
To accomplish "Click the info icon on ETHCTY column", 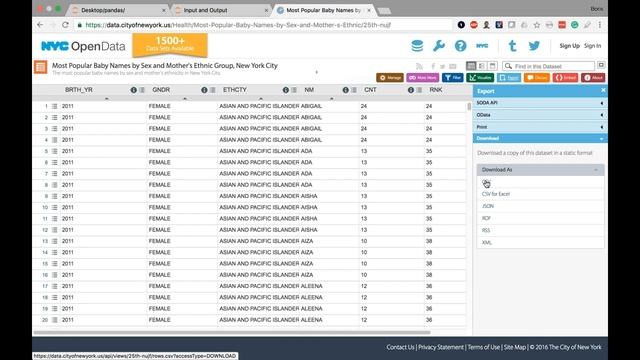I will click(x=286, y=90).
